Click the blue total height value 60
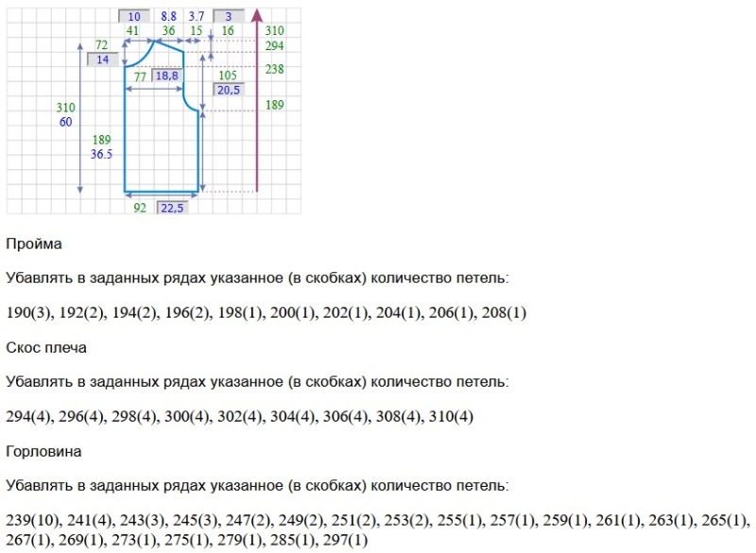The width and height of the screenshot is (756, 553). click(65, 122)
